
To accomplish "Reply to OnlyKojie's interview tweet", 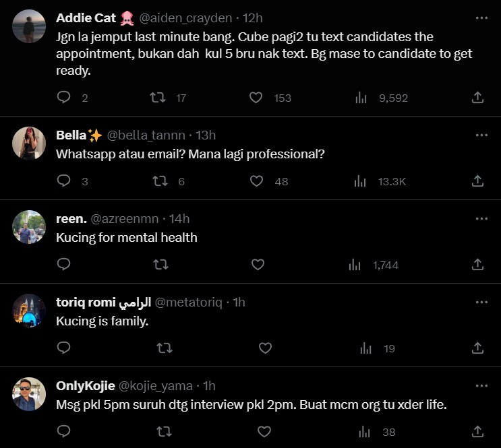I will pyautogui.click(x=64, y=432).
